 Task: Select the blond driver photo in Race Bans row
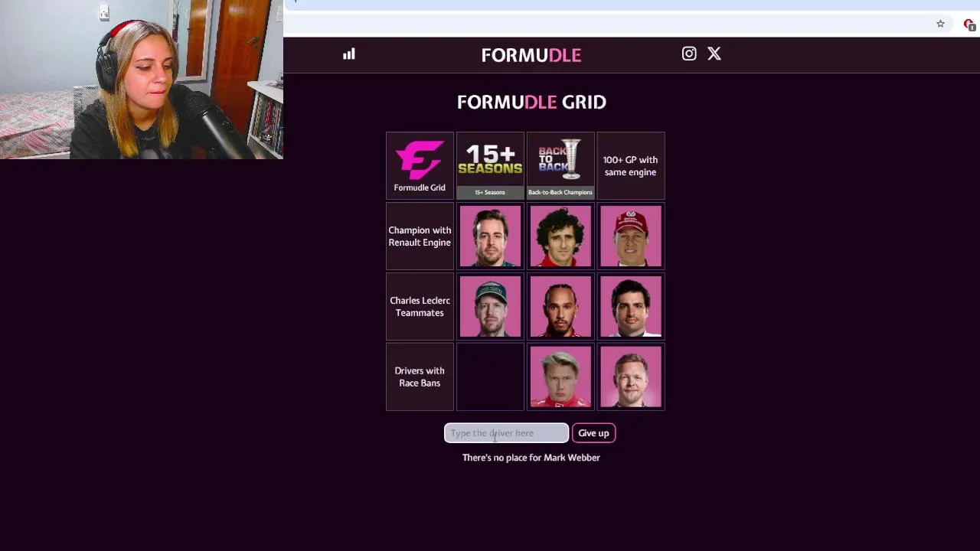(x=560, y=377)
